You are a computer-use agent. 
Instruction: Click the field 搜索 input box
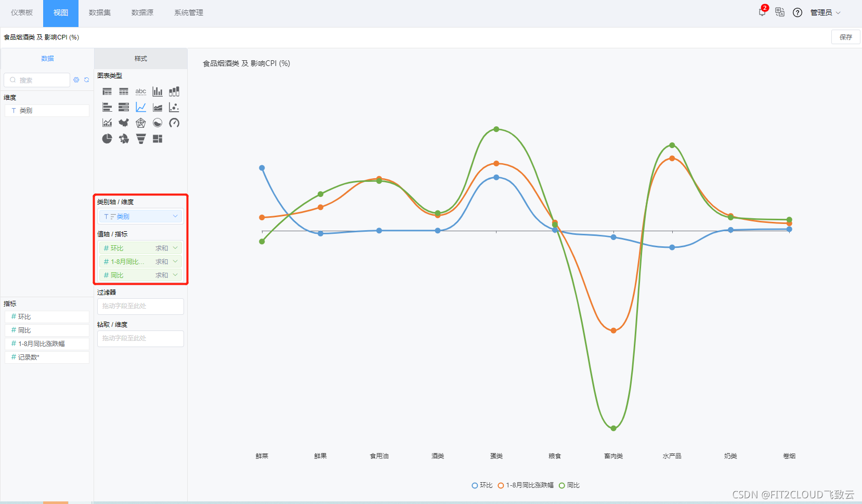point(37,80)
